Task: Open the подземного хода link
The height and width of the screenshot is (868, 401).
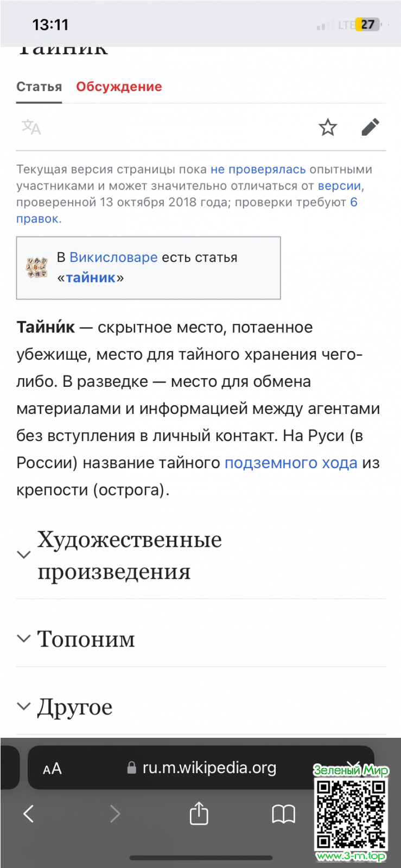Action: (291, 463)
